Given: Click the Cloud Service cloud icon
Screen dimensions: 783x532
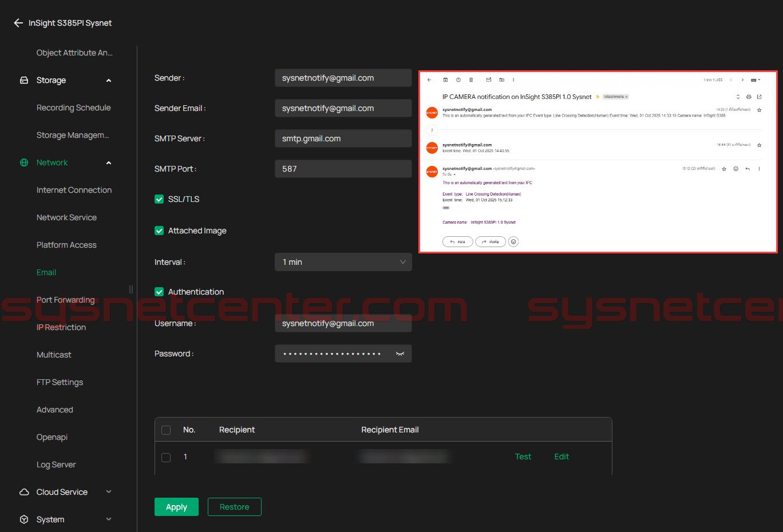Looking at the screenshot, I should (x=24, y=492).
